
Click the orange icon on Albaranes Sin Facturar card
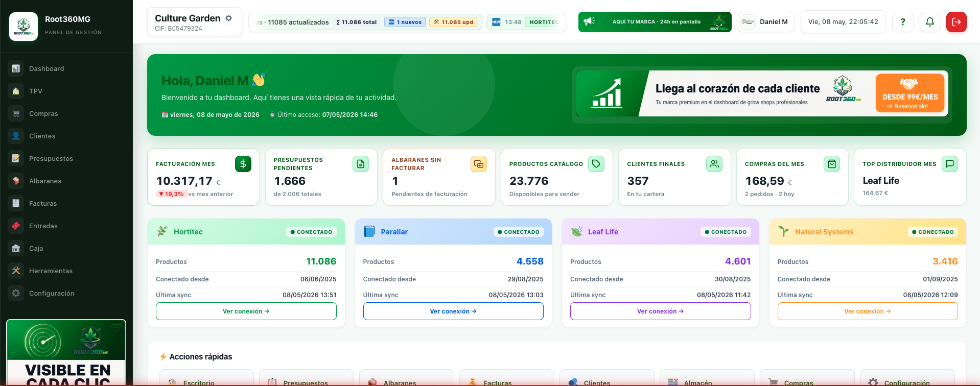[x=479, y=164]
